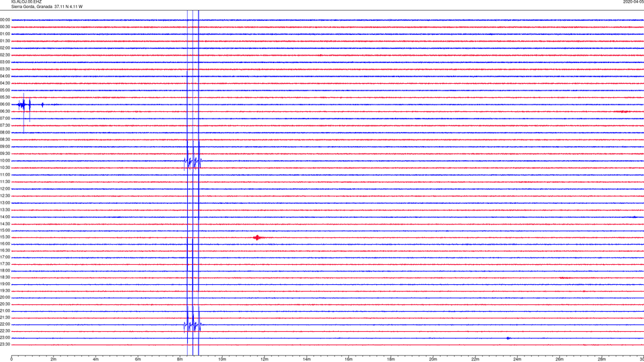The image size is (644, 362).
Task: Select the 01:30 trace time label
Action: coord(5,41)
